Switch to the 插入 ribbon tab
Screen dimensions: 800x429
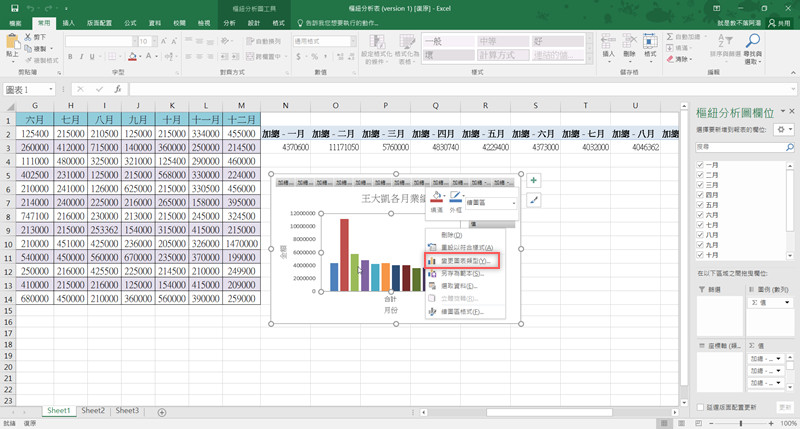click(69, 22)
